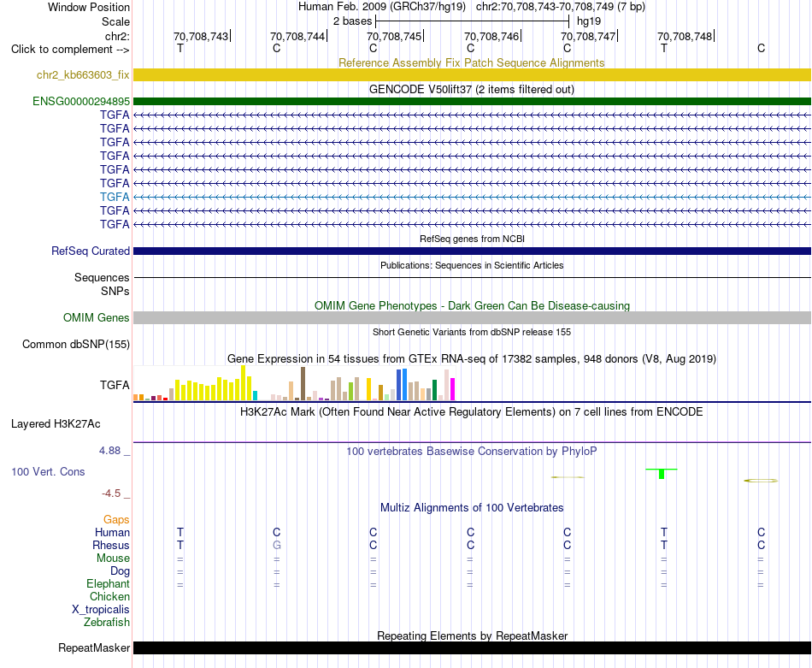Click the Human species row label
This screenshot has width=812, height=668.
coord(112,532)
